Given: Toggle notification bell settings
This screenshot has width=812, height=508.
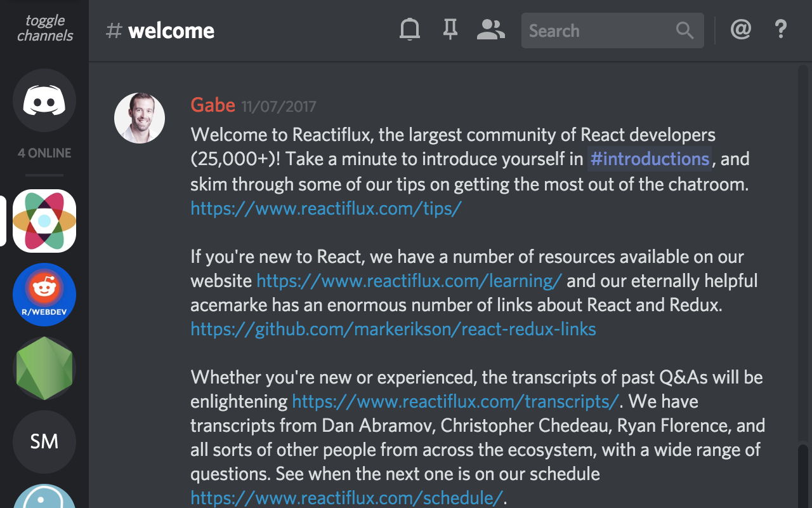Looking at the screenshot, I should [x=410, y=30].
